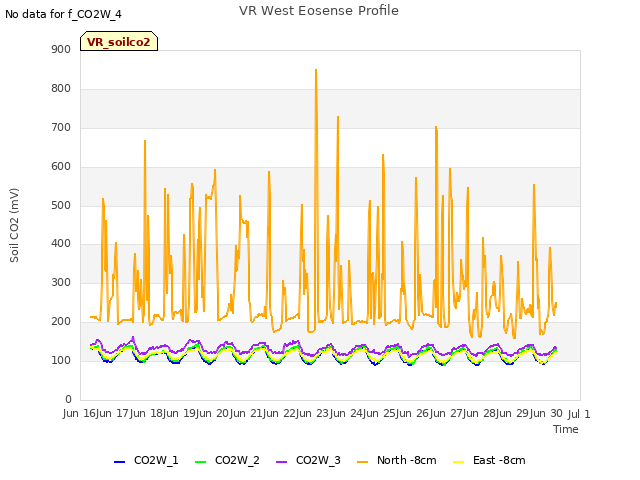Click the 16Jun x-axis tick label
This screenshot has height=480, width=640.
tap(97, 413)
